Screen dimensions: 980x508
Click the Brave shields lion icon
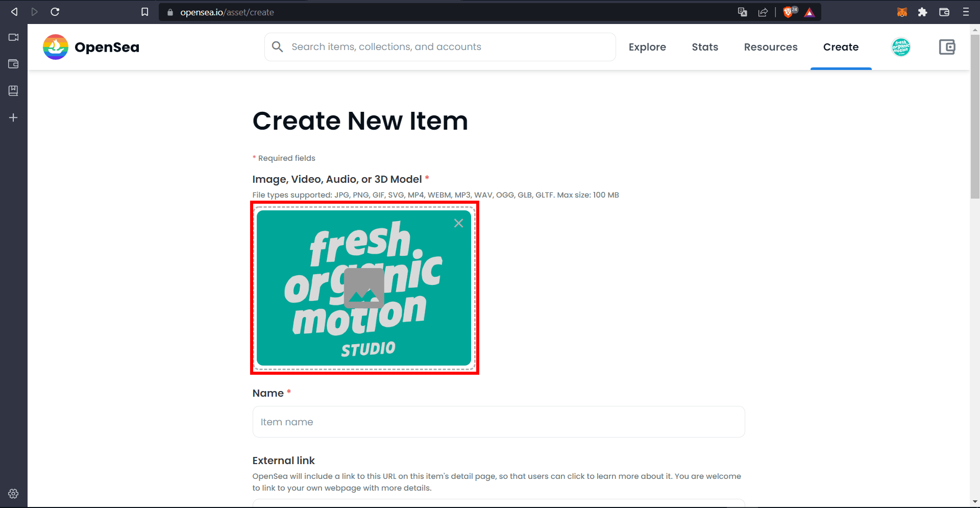(x=788, y=12)
